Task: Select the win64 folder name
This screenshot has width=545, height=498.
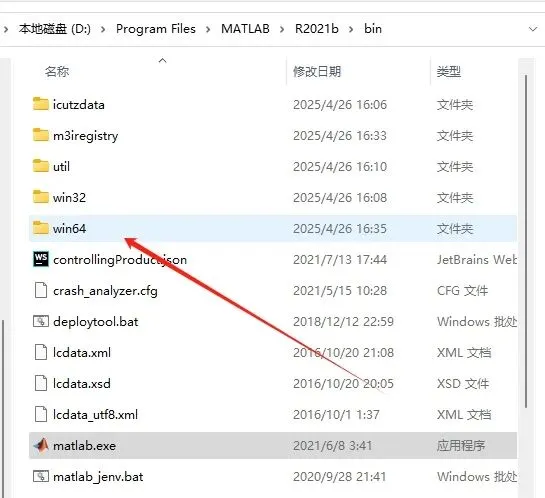Action: click(x=69, y=228)
